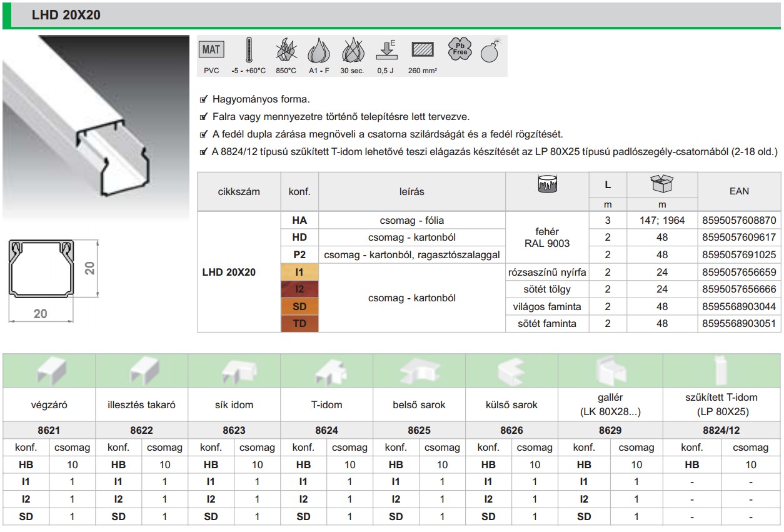The height and width of the screenshot is (532, 784).
Task: Click the 'cikkszám' column header
Action: tap(239, 191)
